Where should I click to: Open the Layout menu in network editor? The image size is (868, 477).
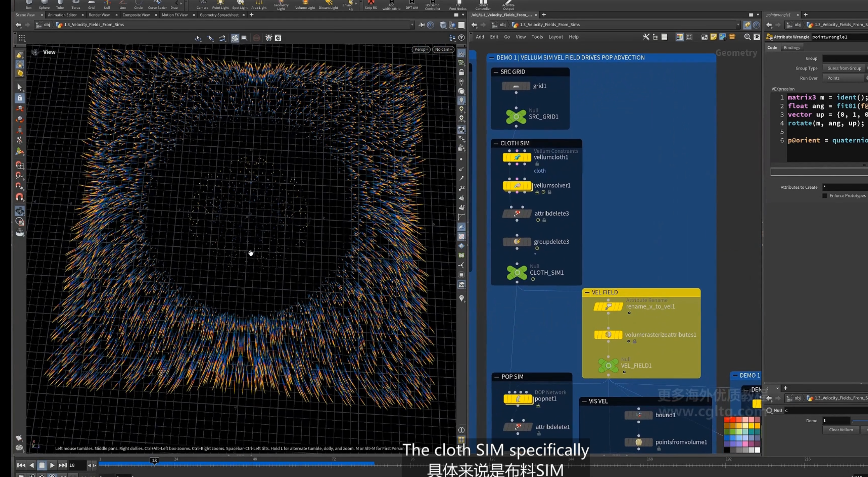[x=556, y=37]
